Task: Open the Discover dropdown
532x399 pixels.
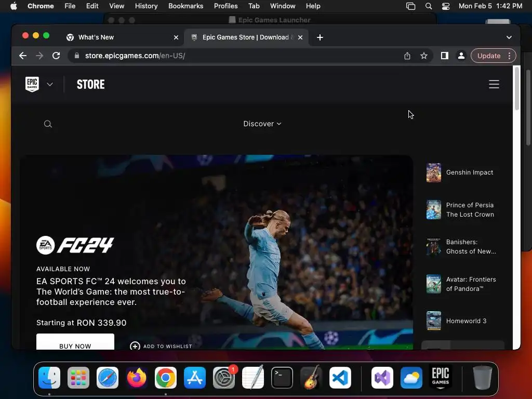Action: 262,124
